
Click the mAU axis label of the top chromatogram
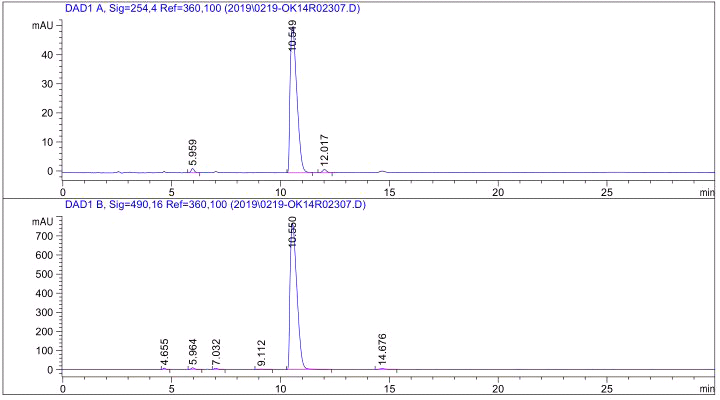42,25
